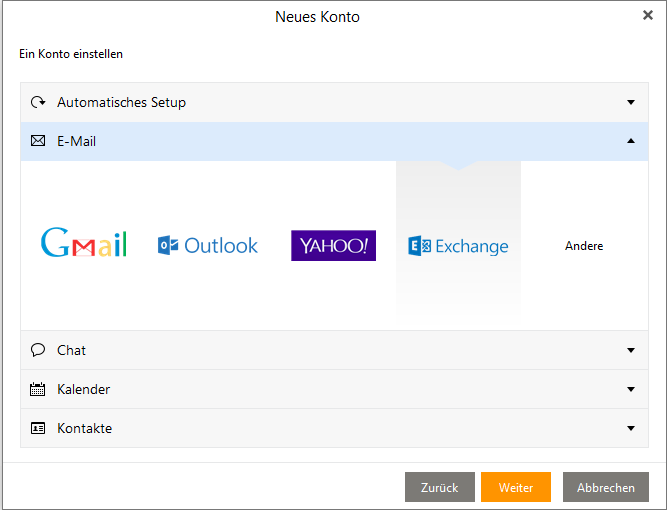Click the Automatisches Setup refresh icon
The width and height of the screenshot is (667, 510).
pos(38,102)
